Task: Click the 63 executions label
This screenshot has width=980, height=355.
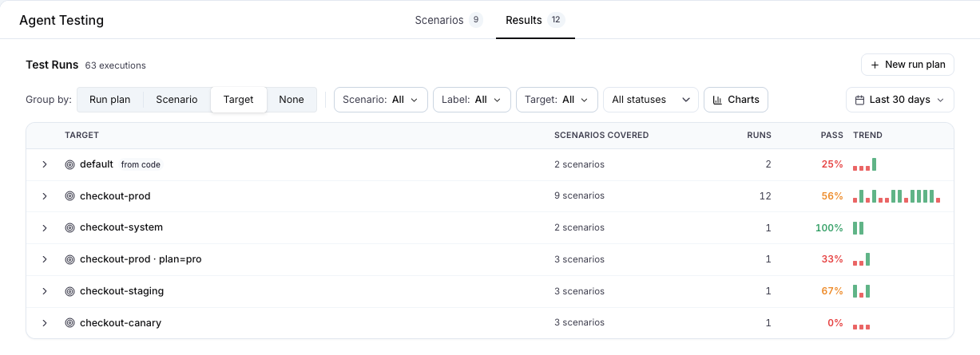Action: 116,65
